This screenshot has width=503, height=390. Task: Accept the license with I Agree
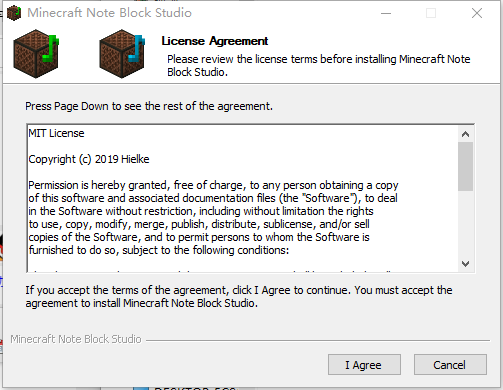click(364, 365)
